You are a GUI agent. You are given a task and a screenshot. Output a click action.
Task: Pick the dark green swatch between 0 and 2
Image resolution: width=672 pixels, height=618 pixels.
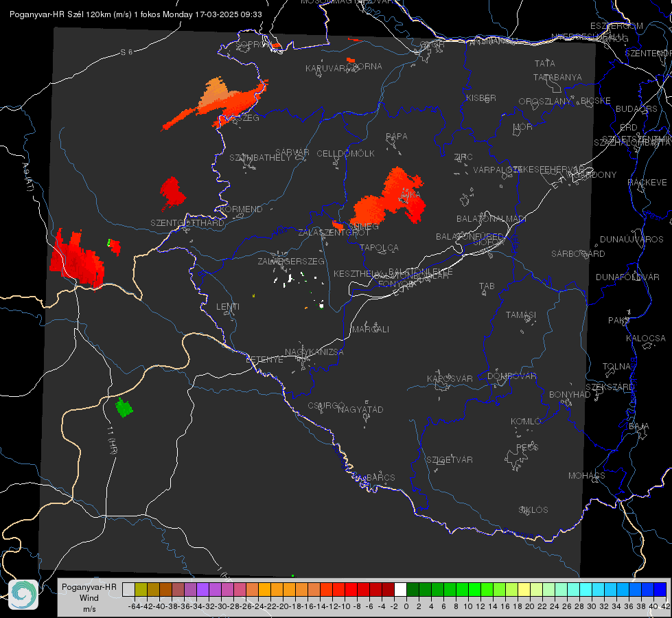(413, 589)
